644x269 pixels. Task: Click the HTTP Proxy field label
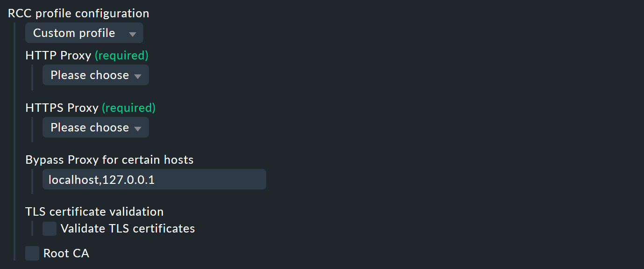click(x=58, y=56)
